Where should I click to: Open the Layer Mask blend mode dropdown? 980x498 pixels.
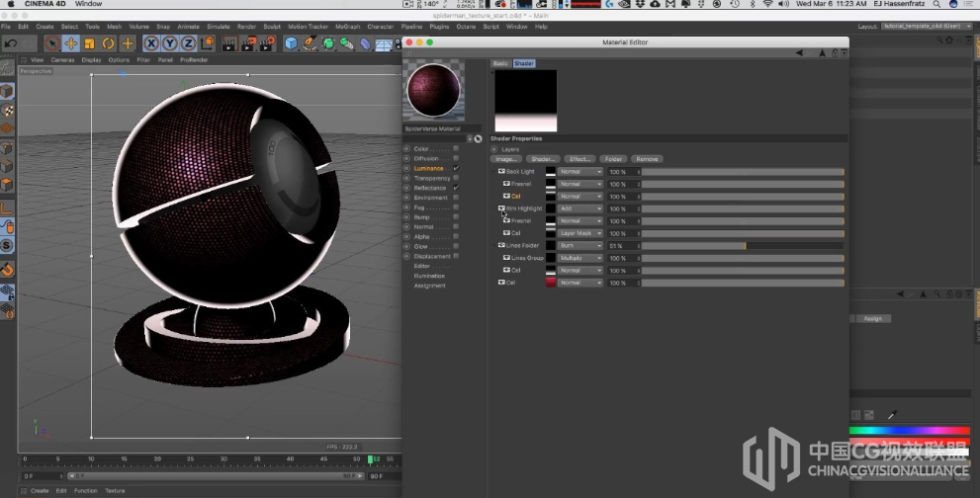click(580, 233)
